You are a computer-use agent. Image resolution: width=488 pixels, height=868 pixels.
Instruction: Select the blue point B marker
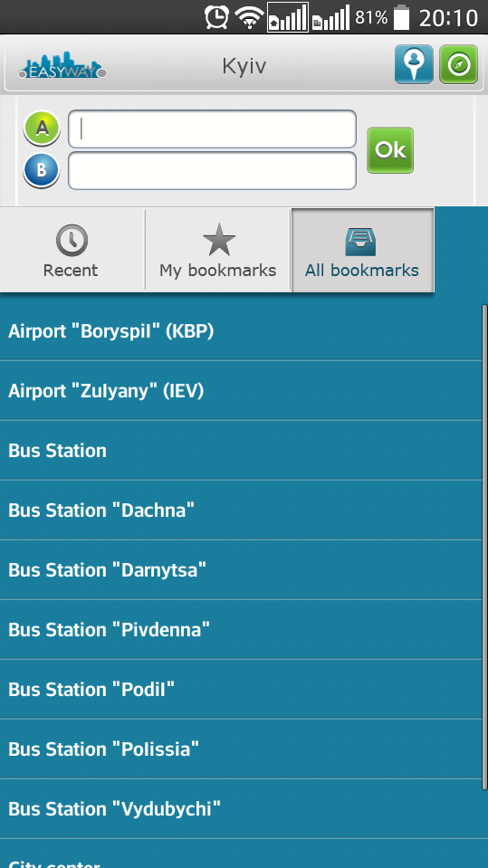coord(42,170)
